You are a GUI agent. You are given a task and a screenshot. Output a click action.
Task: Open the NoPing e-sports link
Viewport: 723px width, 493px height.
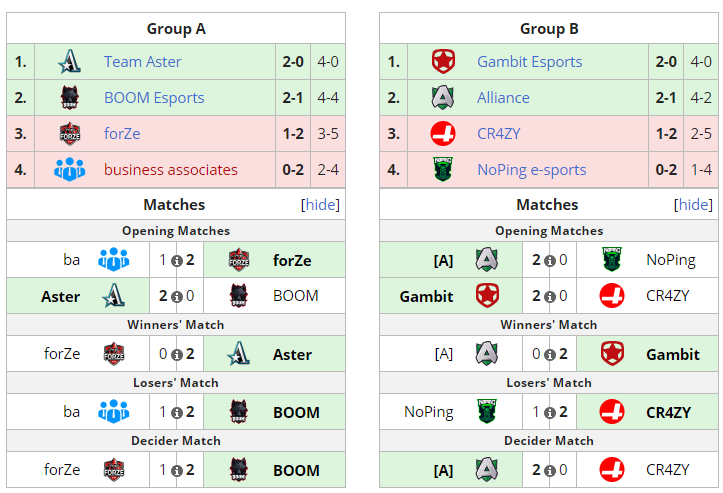(x=531, y=170)
